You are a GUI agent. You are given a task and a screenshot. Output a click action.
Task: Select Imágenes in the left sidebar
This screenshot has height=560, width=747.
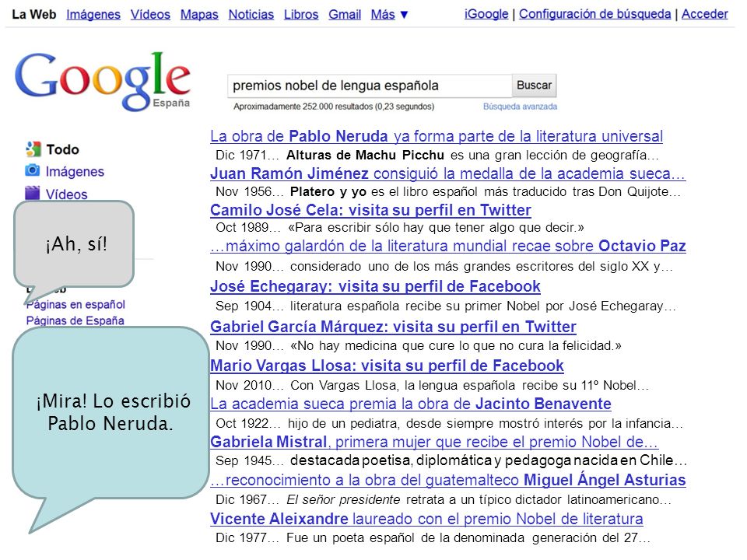(75, 171)
